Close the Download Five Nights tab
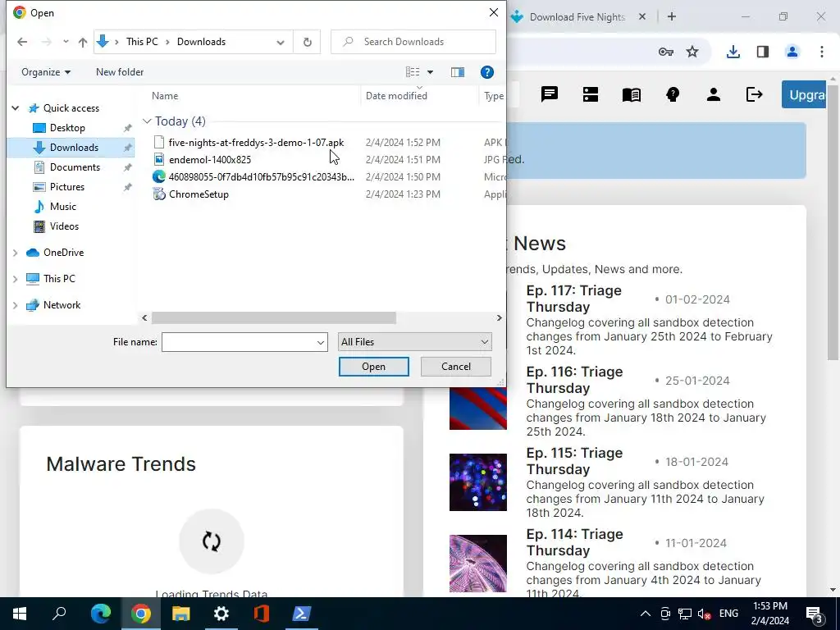Screen dimensions: 840x630 pos(641,17)
